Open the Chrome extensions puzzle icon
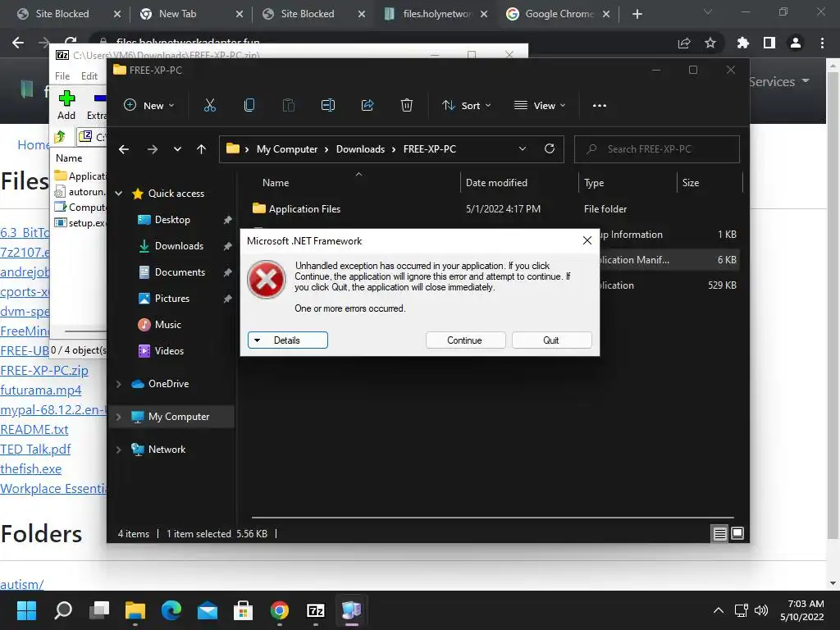 point(743,43)
